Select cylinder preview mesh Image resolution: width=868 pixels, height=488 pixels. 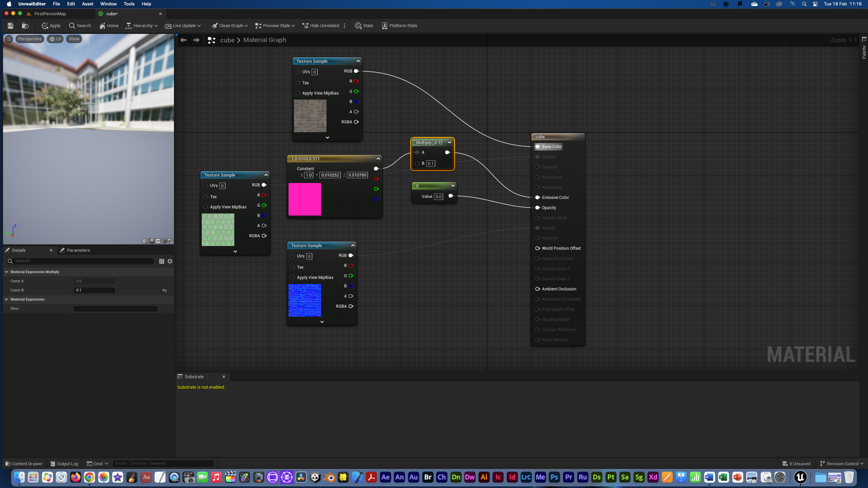point(146,241)
